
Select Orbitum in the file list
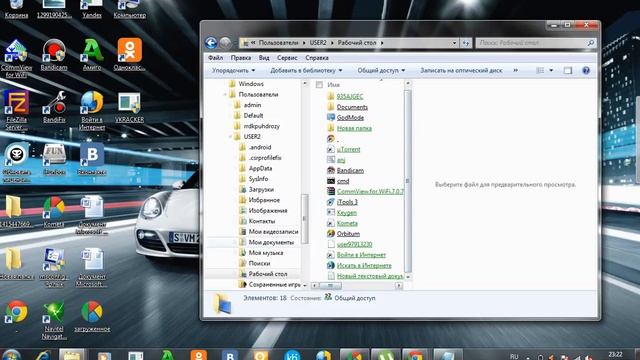pyautogui.click(x=348, y=234)
